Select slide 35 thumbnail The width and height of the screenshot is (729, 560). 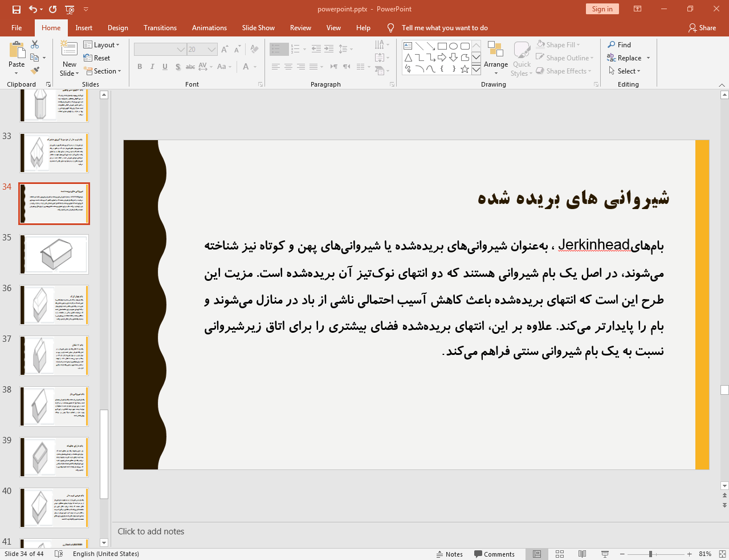click(54, 254)
